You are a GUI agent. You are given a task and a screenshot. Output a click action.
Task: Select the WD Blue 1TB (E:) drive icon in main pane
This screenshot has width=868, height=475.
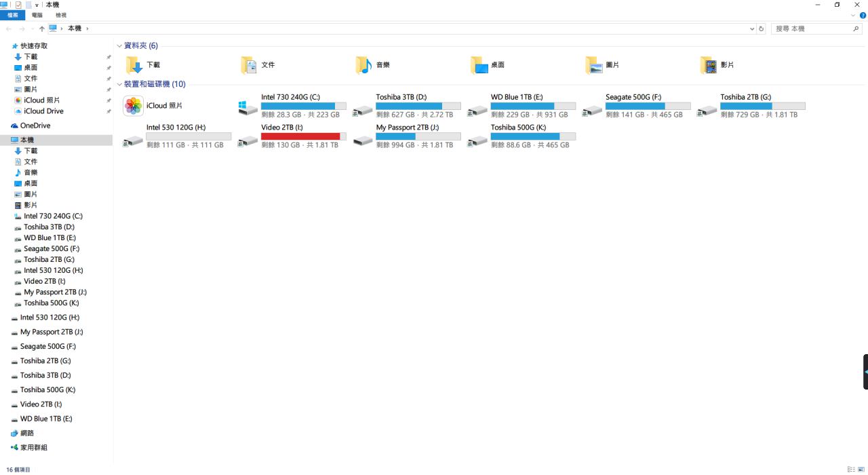(x=478, y=110)
